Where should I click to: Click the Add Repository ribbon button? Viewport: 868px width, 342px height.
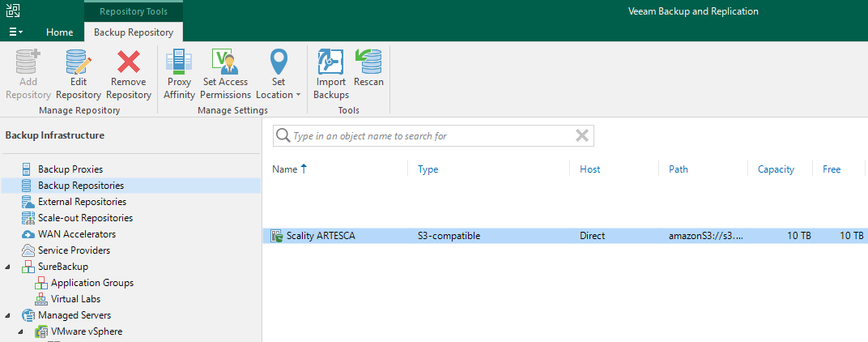(x=28, y=75)
